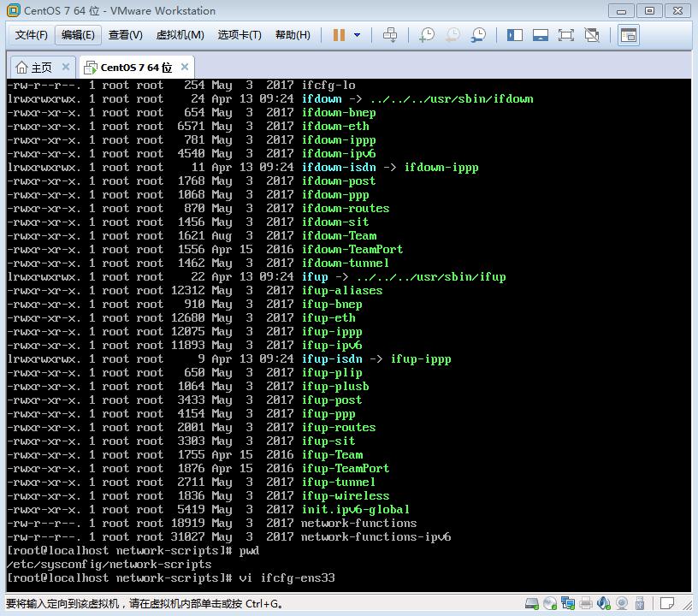Click the message log note icon
698x616 pixels.
[x=667, y=603]
